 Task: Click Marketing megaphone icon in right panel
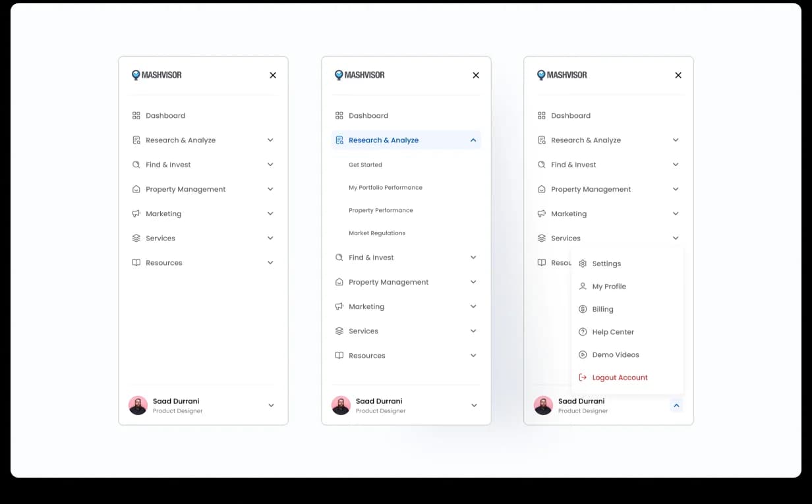coord(542,213)
